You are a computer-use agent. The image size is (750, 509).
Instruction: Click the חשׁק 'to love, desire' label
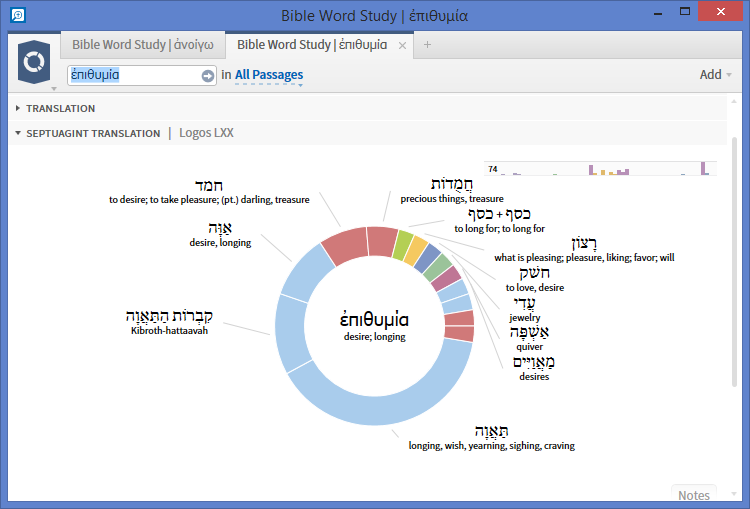pos(535,280)
